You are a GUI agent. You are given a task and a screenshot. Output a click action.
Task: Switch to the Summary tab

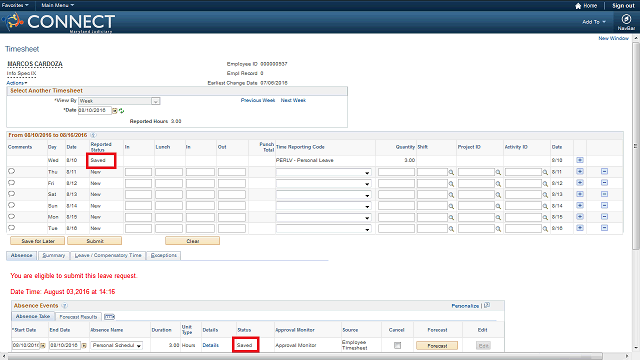tap(53, 255)
